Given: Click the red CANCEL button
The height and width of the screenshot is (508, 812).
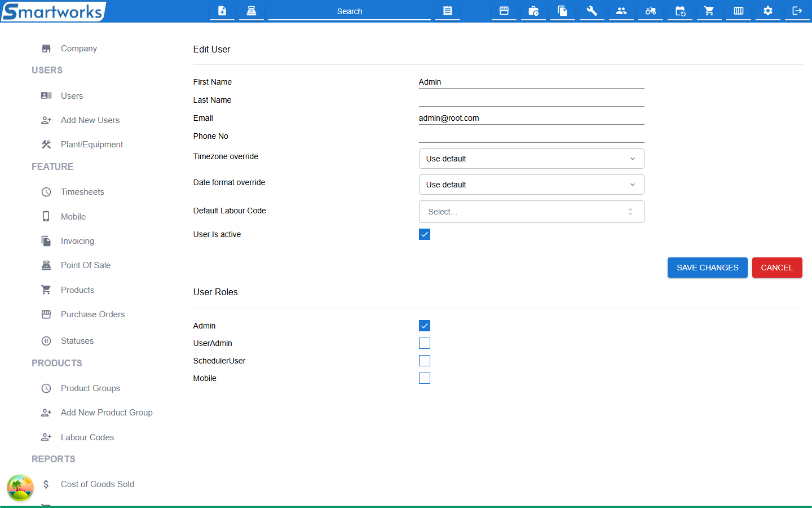Looking at the screenshot, I should (777, 268).
